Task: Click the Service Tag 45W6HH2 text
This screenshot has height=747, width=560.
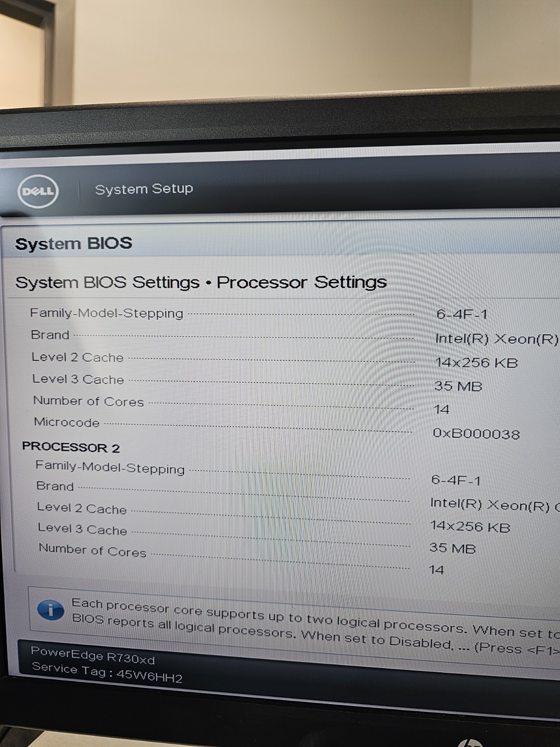Action: (107, 672)
